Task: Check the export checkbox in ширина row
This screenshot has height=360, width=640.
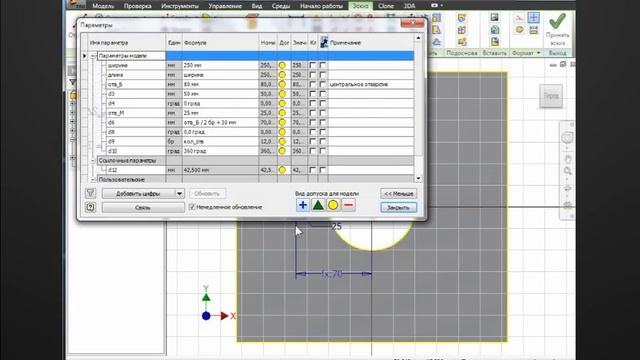Action: pyautogui.click(x=323, y=65)
